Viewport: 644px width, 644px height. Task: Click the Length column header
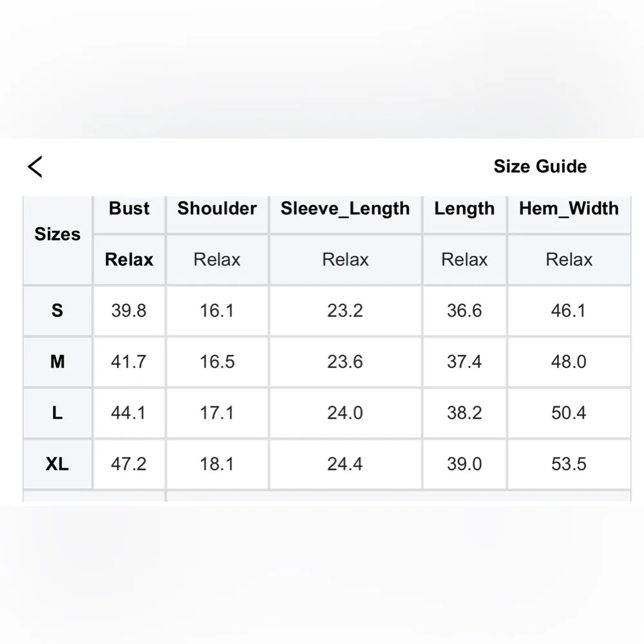(x=464, y=209)
